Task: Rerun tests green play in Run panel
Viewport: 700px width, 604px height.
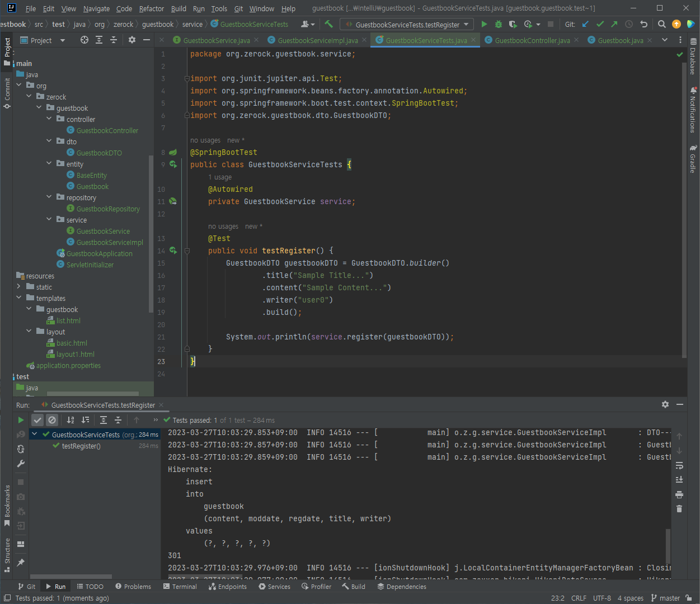Action: pos(21,420)
